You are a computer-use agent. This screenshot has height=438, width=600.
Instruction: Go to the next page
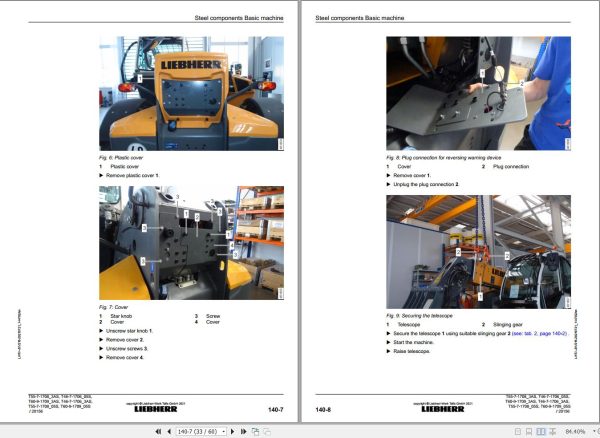tap(233, 431)
